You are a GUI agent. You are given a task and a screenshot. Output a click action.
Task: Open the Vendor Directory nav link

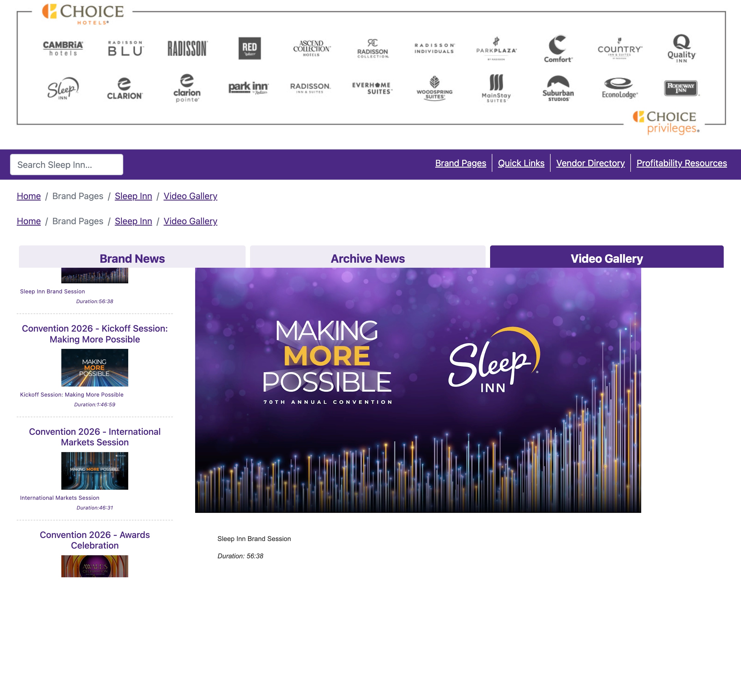[x=590, y=163]
